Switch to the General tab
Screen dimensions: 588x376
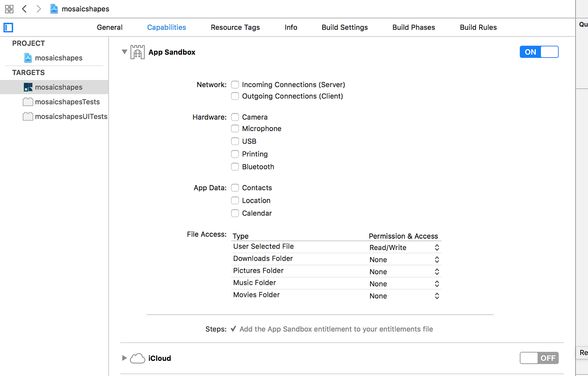(110, 28)
